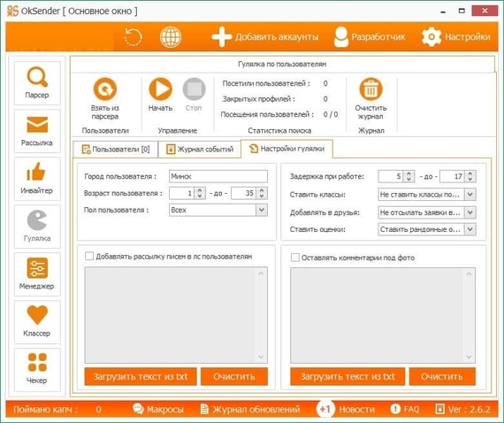Maximize the OkSender window
This screenshot has height=423, width=504.
462,11
